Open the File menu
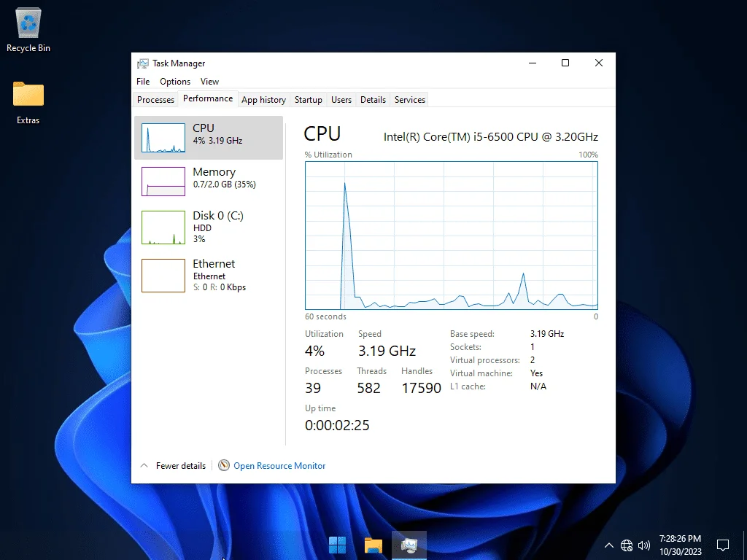Image resolution: width=747 pixels, height=560 pixels. (x=143, y=82)
